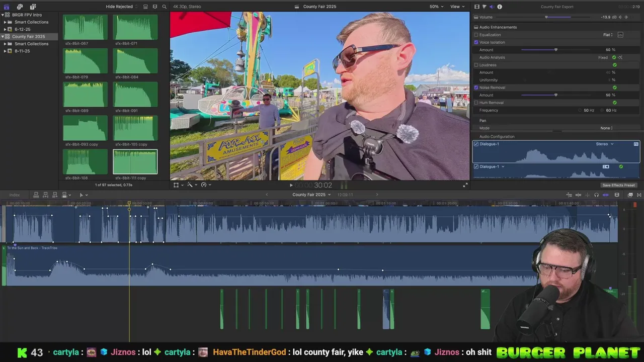644x362 pixels.
Task: Open the timeline Index
Action: (x=14, y=195)
